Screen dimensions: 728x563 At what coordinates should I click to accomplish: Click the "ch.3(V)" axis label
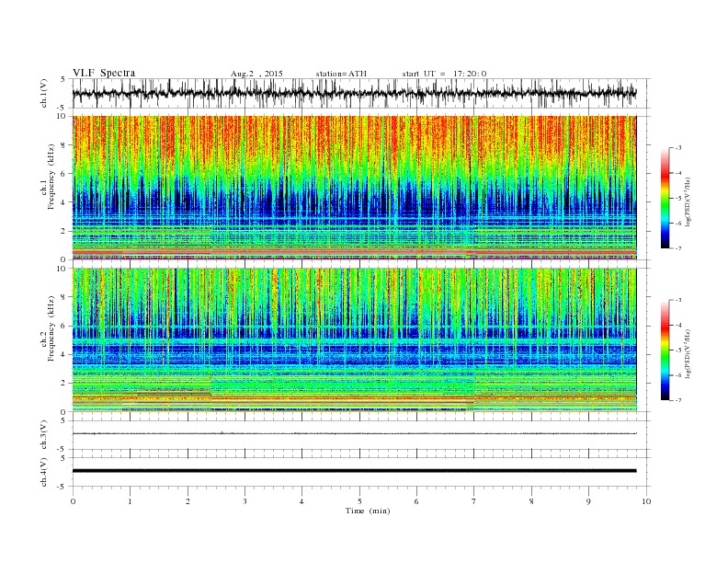(x=44, y=435)
